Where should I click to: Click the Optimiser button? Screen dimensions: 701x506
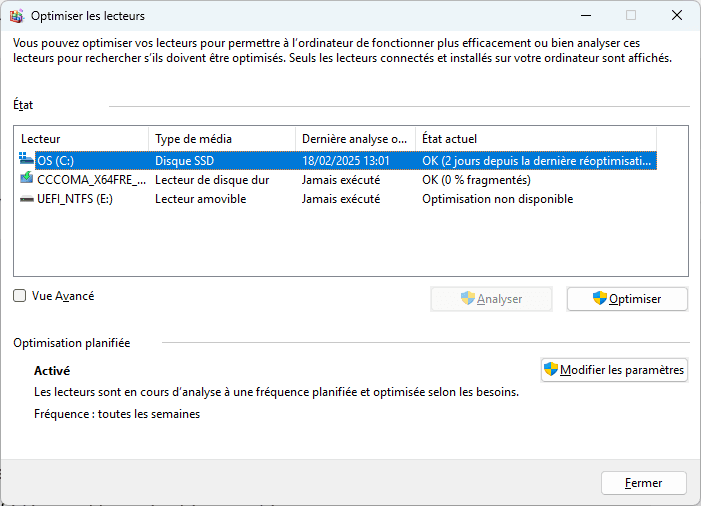coord(627,299)
